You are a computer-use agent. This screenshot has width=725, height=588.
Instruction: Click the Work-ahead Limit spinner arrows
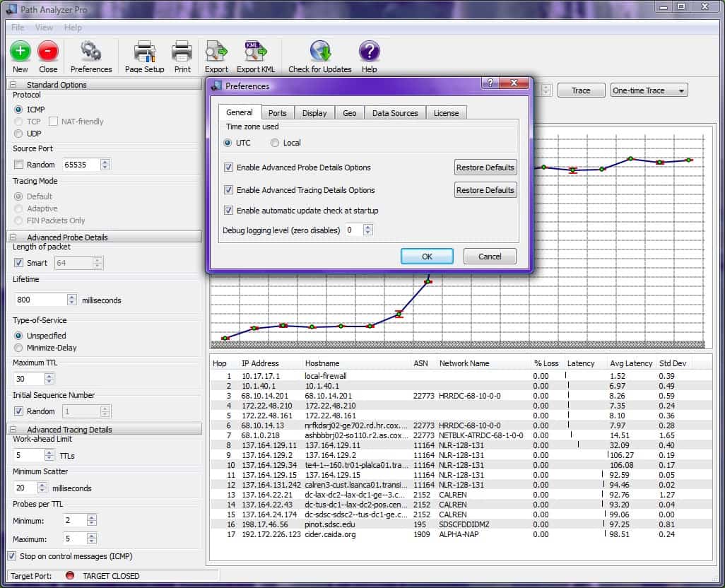click(x=49, y=455)
